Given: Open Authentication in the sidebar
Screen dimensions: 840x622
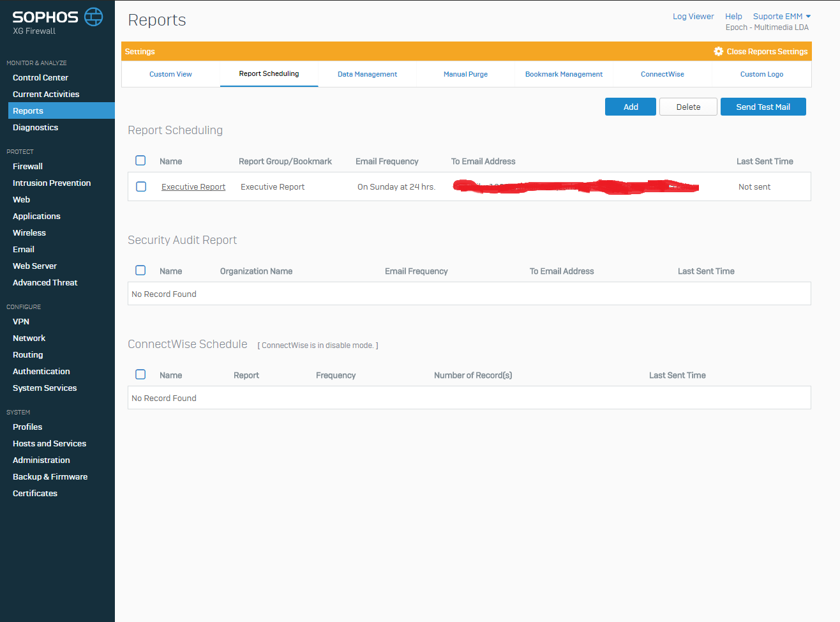Looking at the screenshot, I should (x=41, y=371).
